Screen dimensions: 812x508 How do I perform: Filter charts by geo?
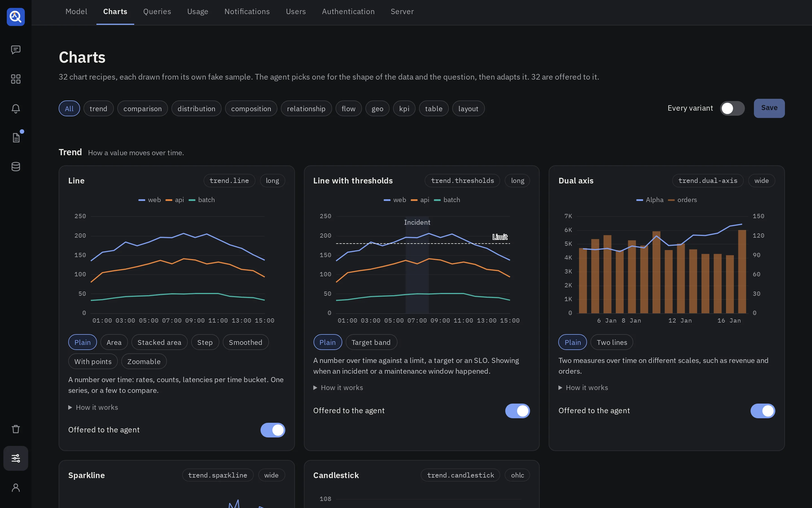[x=377, y=109]
